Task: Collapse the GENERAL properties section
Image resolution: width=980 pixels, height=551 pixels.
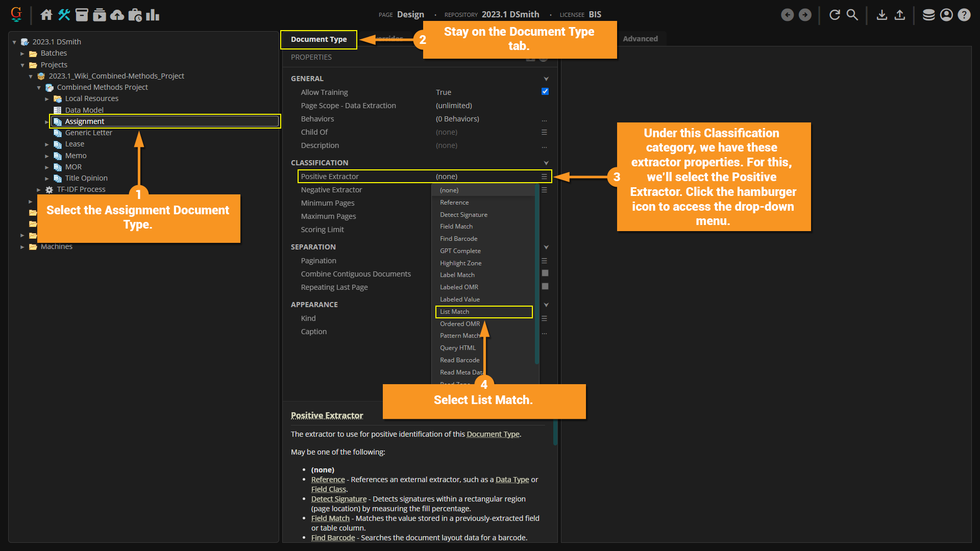Action: (x=546, y=79)
